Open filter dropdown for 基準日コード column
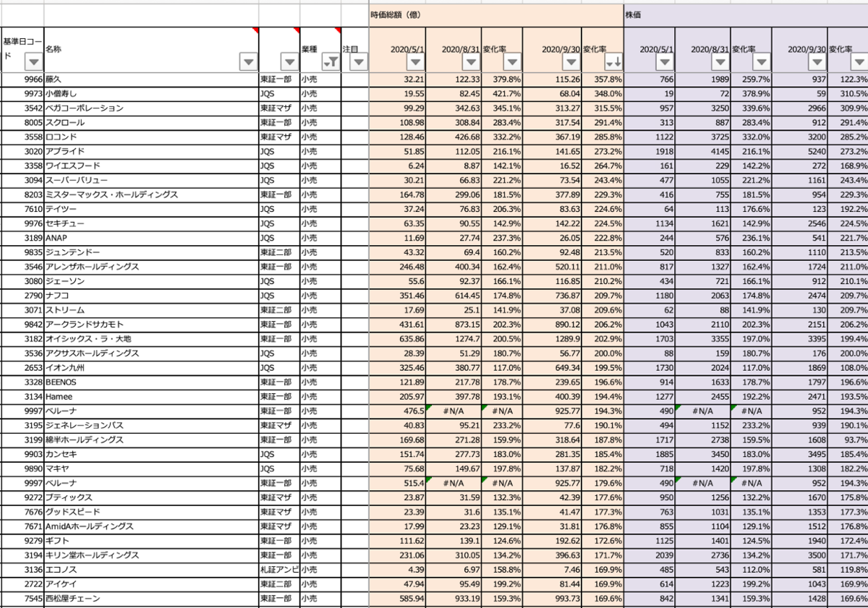The image size is (868, 608). pyautogui.click(x=33, y=62)
